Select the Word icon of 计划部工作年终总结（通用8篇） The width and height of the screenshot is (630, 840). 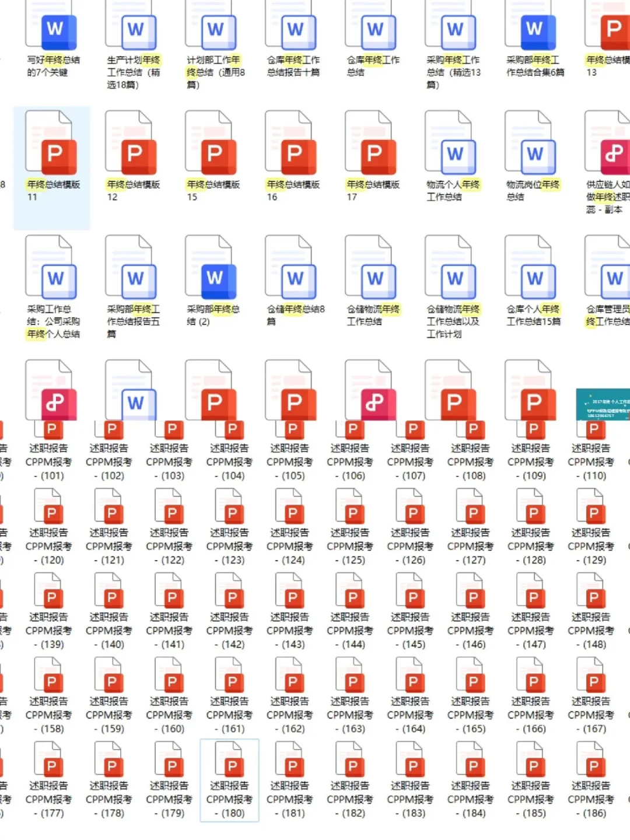211,24
